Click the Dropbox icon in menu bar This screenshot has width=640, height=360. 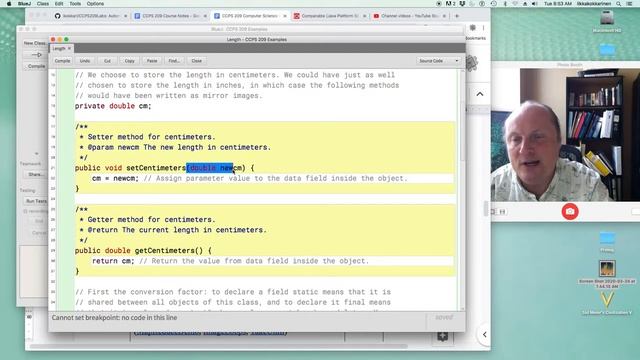point(462,4)
